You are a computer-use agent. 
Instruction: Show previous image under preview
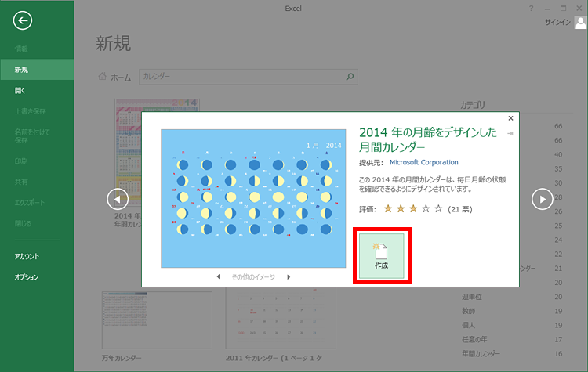point(218,276)
